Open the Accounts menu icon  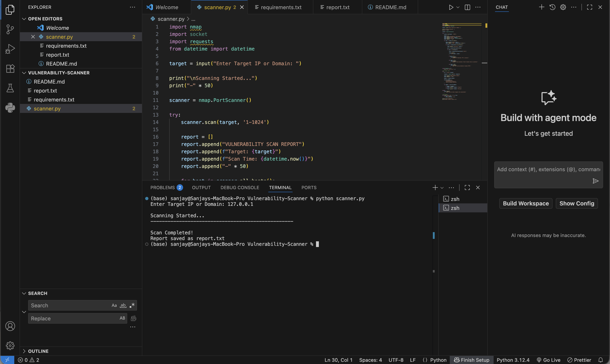[10, 326]
